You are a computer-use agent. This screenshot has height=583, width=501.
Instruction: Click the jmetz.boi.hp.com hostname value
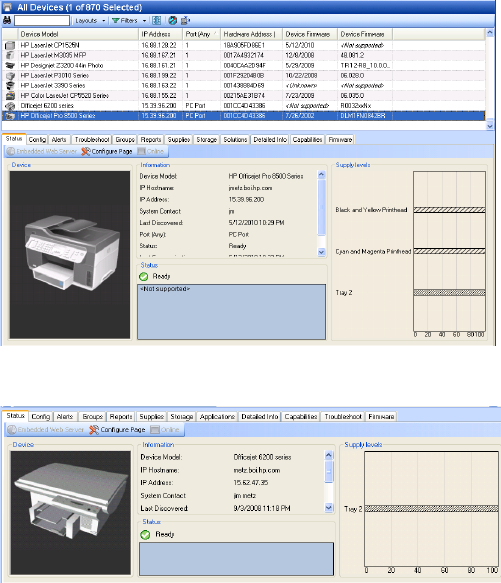tap(250, 188)
